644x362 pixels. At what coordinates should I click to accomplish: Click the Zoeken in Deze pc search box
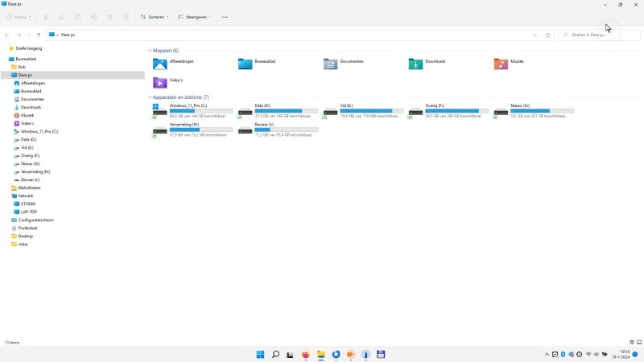coord(596,35)
